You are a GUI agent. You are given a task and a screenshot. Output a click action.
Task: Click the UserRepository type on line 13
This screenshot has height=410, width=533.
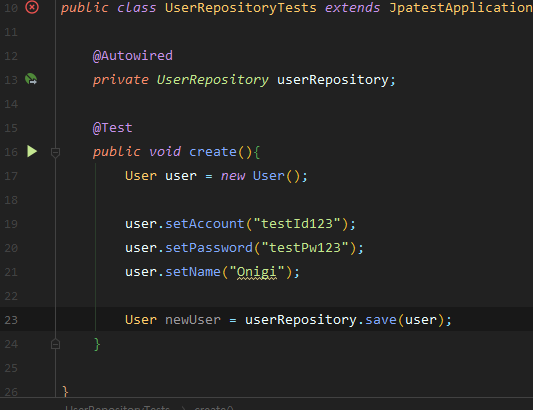[x=212, y=80]
